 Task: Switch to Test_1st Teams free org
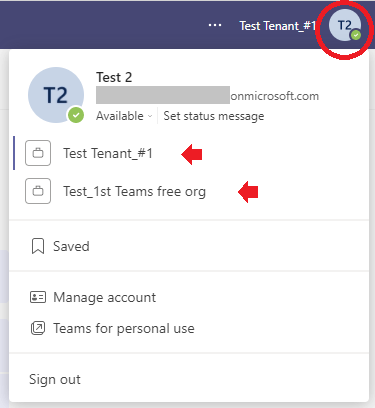[134, 191]
